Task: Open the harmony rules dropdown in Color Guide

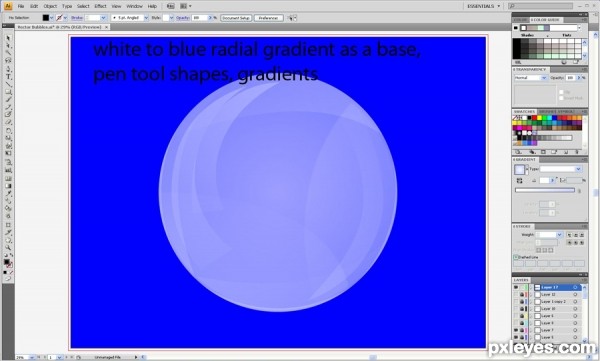Action: [x=579, y=28]
